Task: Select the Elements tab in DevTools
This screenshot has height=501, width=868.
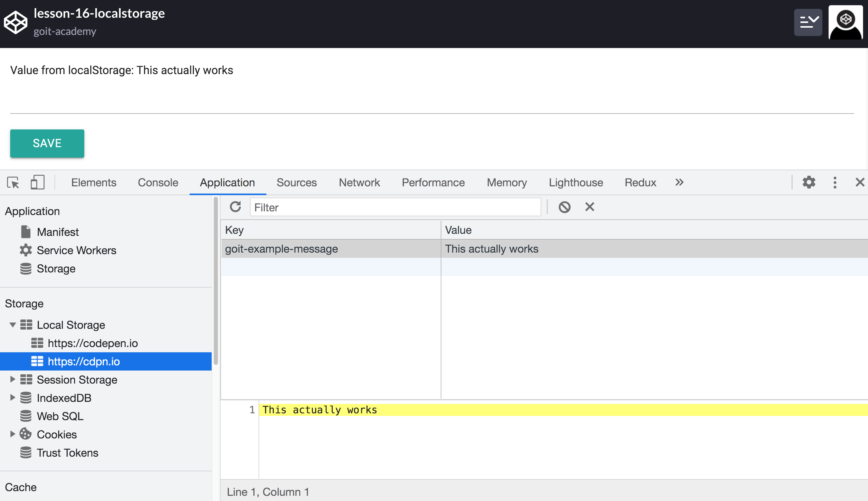Action: point(93,182)
